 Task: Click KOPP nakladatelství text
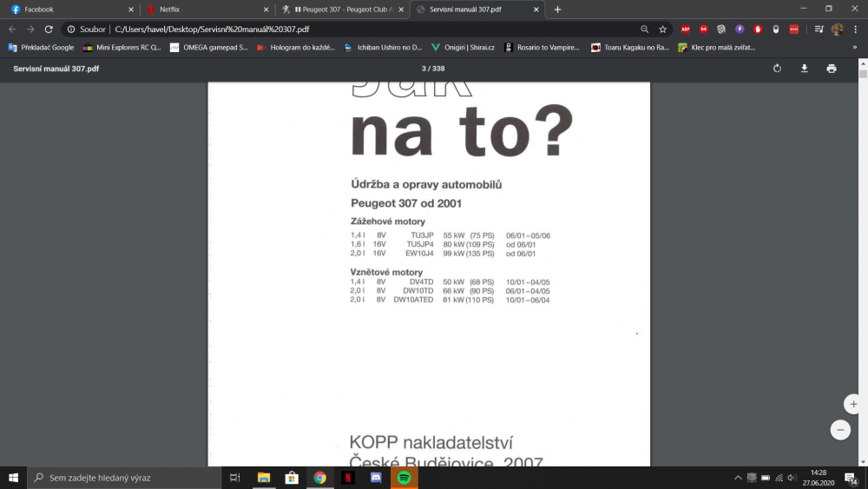(431, 442)
